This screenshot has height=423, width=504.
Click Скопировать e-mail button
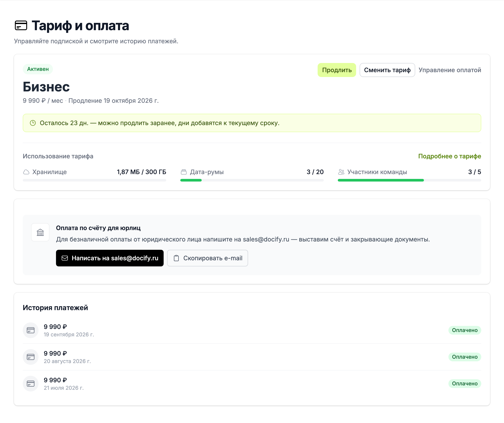[x=208, y=258]
